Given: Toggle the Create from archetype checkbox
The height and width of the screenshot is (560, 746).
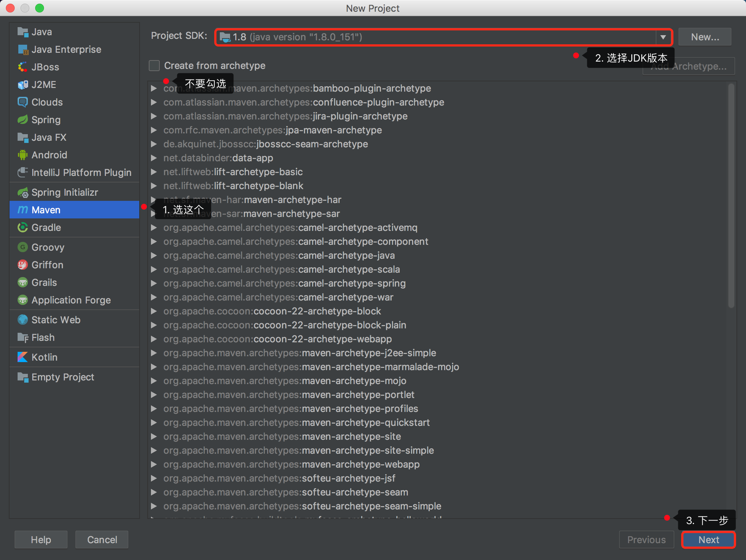Looking at the screenshot, I should (154, 66).
